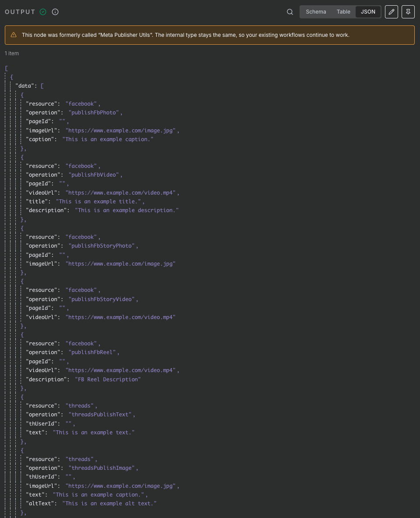
Task: Collapse the root JSON array bracket
Action: 6,68
